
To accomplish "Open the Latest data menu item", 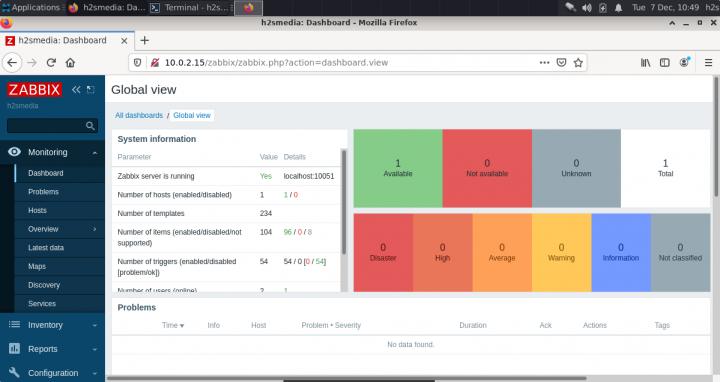I will pyautogui.click(x=60, y=247).
